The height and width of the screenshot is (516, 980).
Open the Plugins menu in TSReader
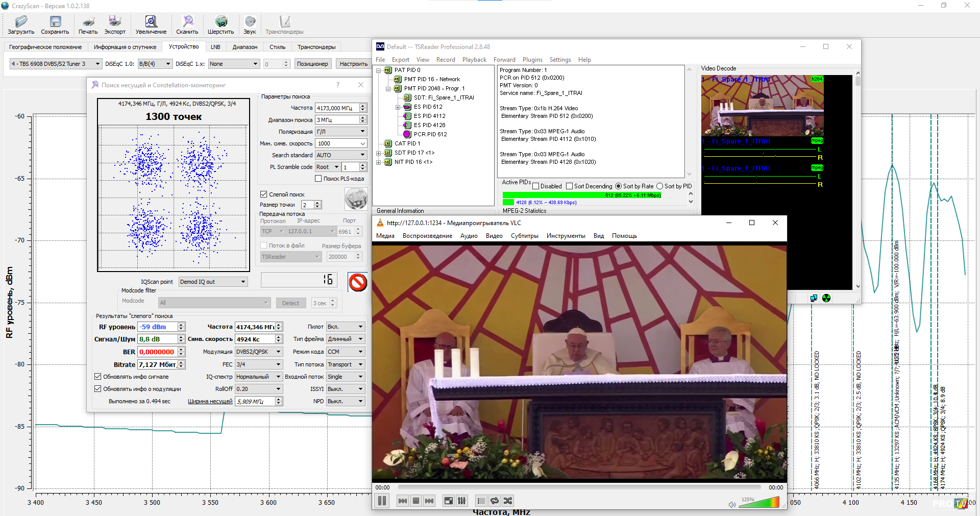(x=532, y=60)
